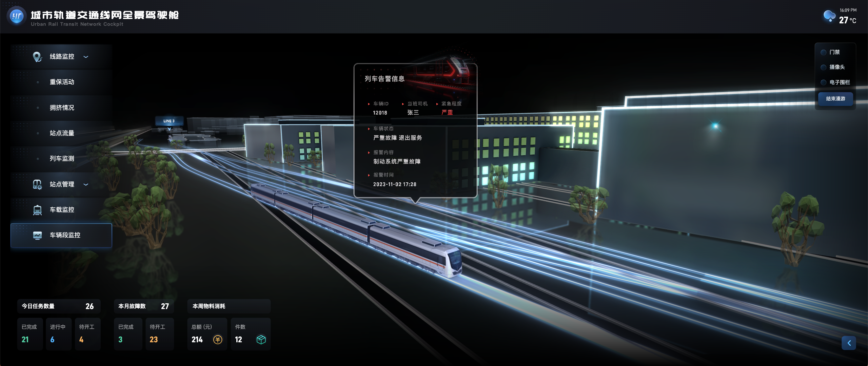Click the station management train-gear icon
Screen dimensions: 868x366
(x=37, y=184)
